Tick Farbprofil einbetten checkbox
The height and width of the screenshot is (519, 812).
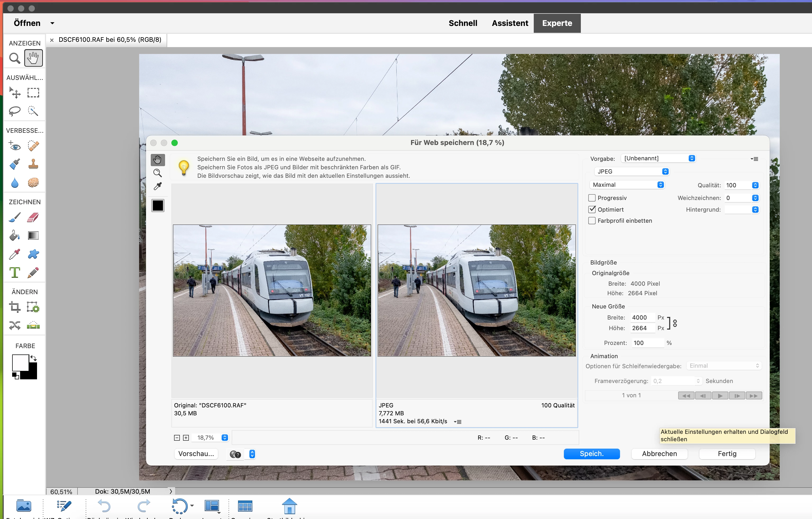click(x=592, y=221)
